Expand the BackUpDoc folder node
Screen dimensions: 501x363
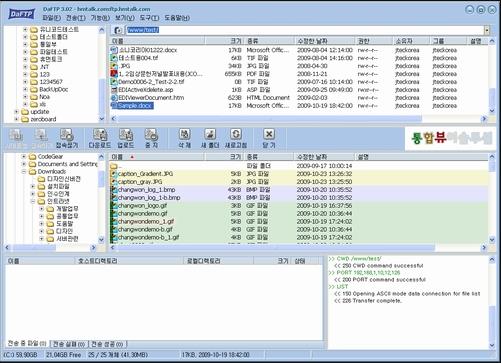25,89
